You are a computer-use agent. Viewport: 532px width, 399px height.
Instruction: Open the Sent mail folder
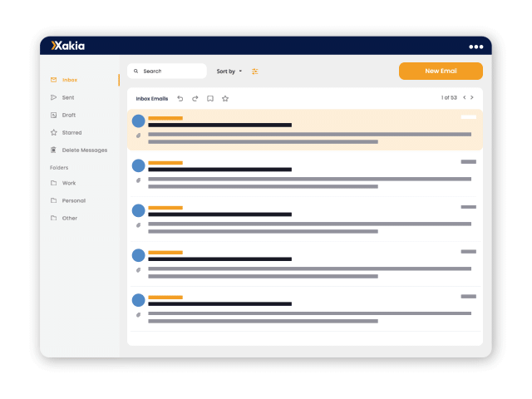68,97
